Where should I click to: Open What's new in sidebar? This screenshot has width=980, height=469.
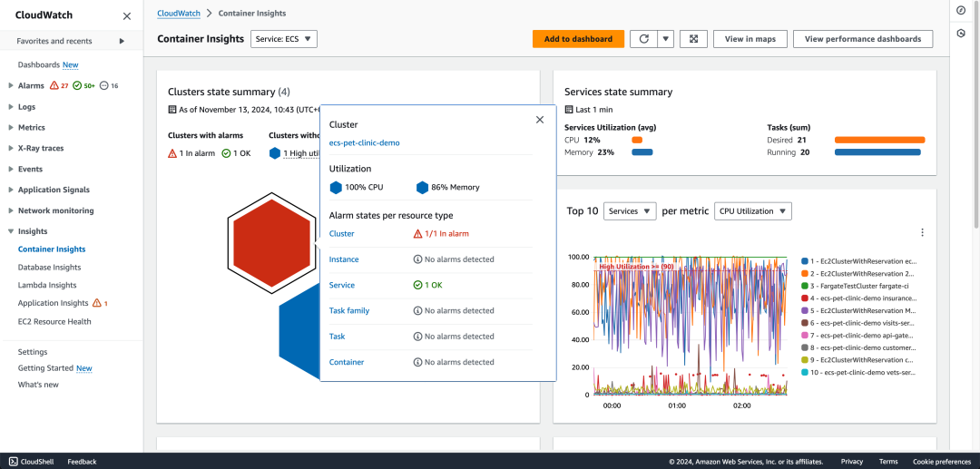pos(38,385)
